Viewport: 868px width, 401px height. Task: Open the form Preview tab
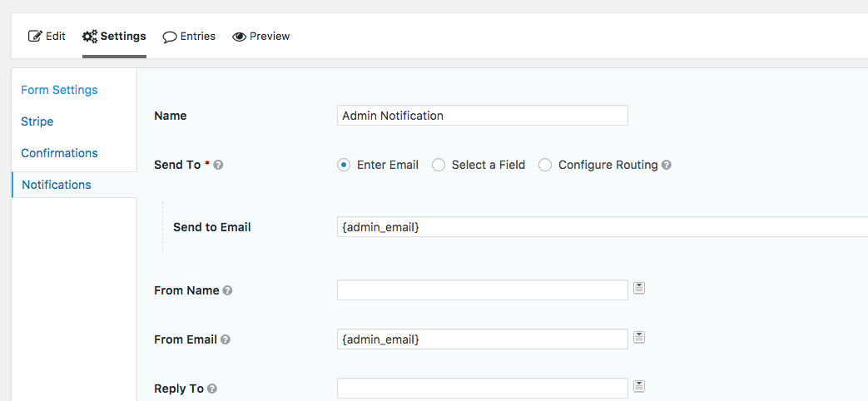pyautogui.click(x=261, y=37)
